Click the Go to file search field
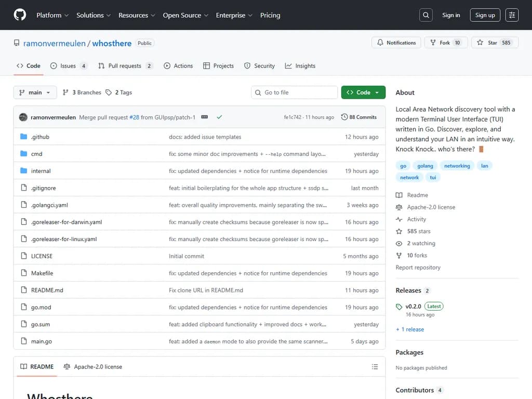 click(x=295, y=92)
